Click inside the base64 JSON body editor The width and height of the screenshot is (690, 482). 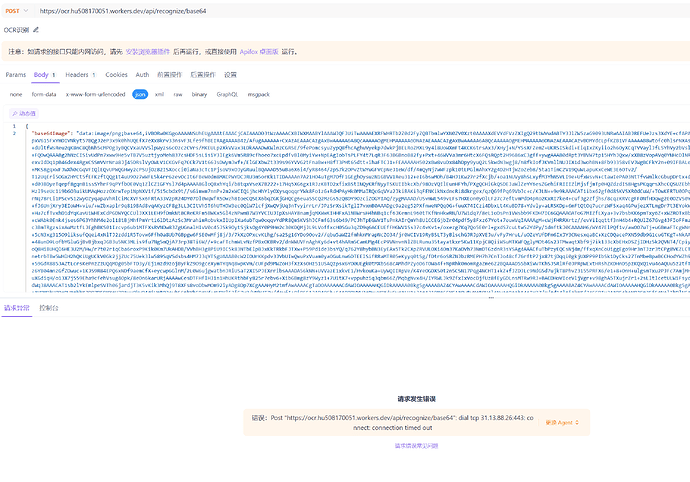[358, 207]
